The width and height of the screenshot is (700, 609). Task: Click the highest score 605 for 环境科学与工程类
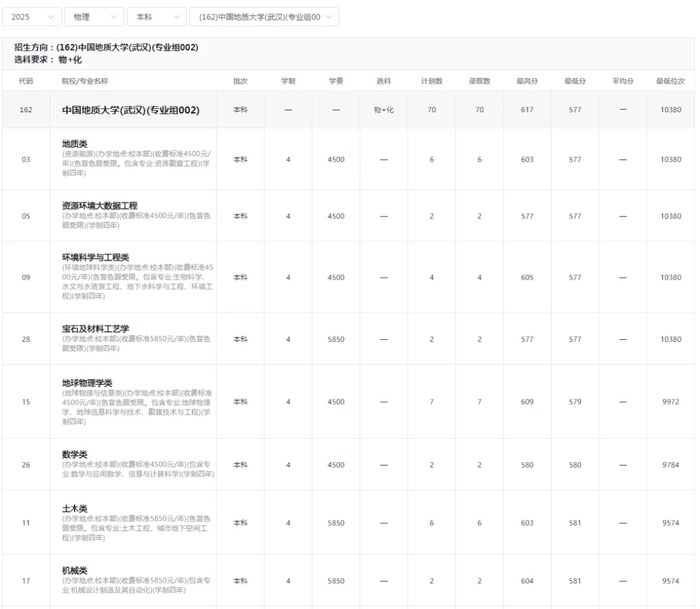527,278
